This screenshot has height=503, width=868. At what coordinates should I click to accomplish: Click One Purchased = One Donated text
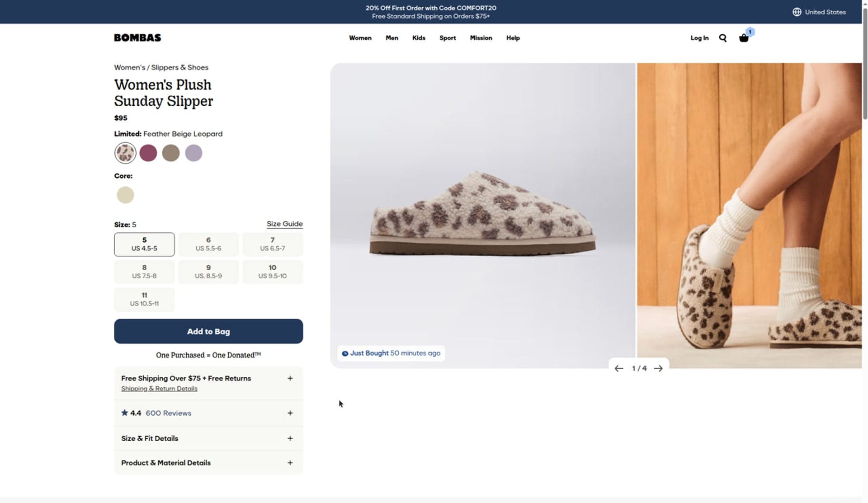(x=208, y=355)
